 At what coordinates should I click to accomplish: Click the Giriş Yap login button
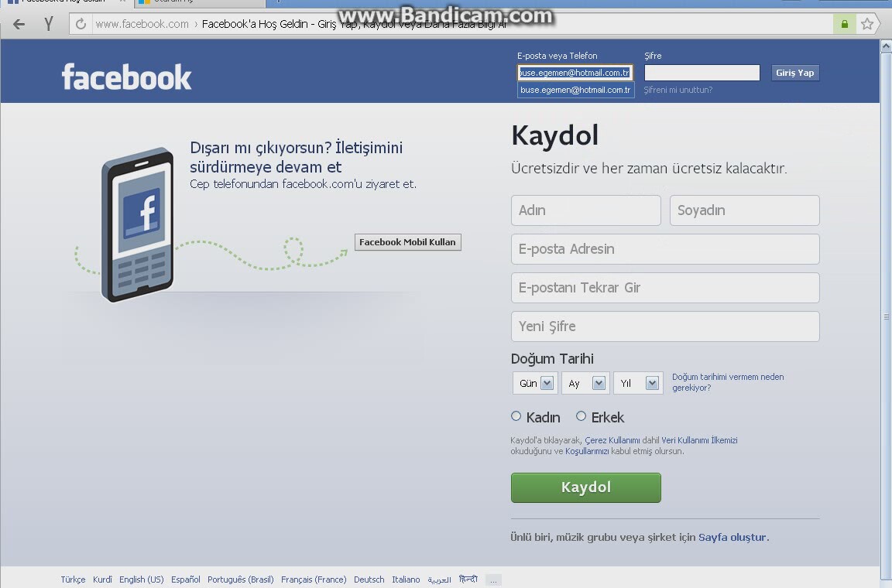[795, 73]
